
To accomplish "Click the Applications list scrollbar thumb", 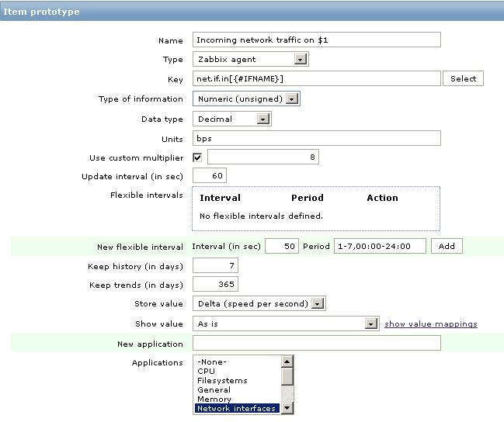I will 287,376.
